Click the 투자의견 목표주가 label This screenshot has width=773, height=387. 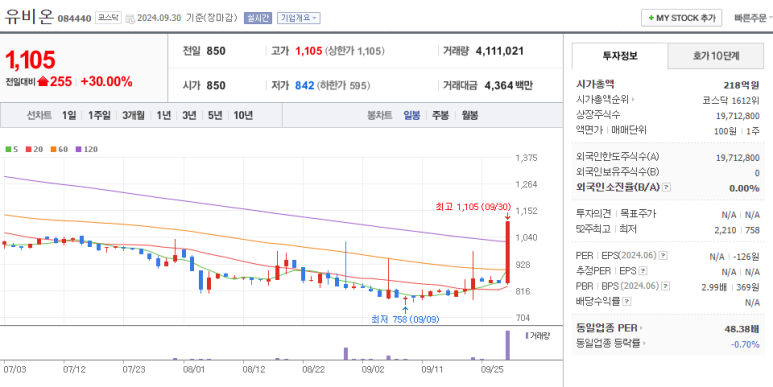pos(616,214)
